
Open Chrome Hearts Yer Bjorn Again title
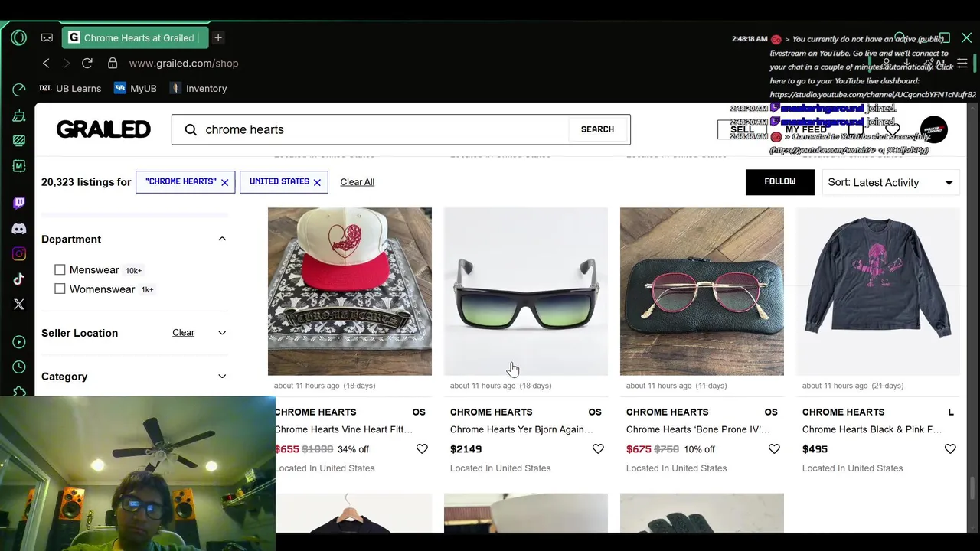[x=521, y=429]
